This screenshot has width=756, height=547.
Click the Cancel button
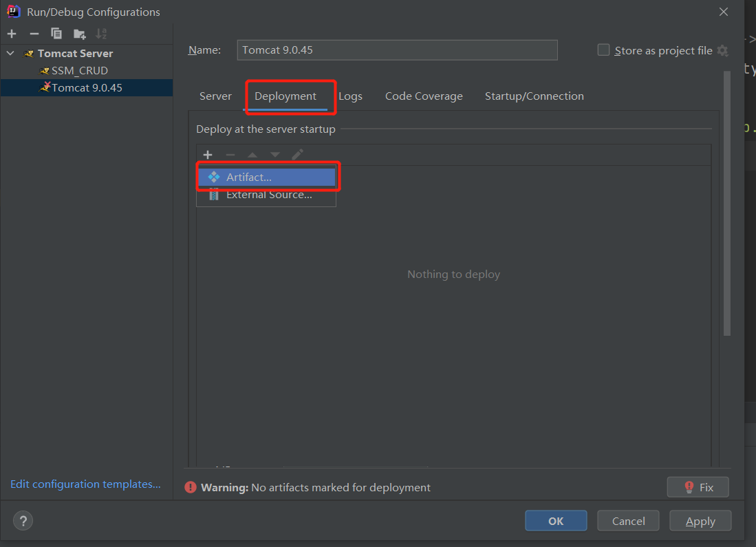pyautogui.click(x=628, y=521)
